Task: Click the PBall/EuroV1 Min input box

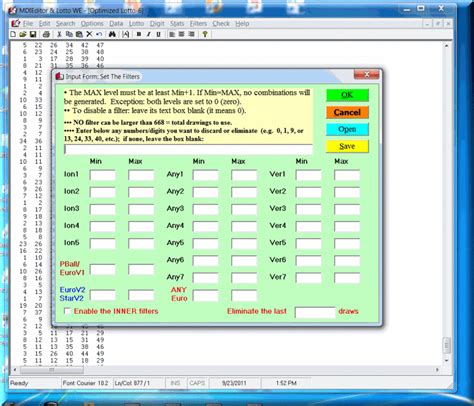Action: 102,269
